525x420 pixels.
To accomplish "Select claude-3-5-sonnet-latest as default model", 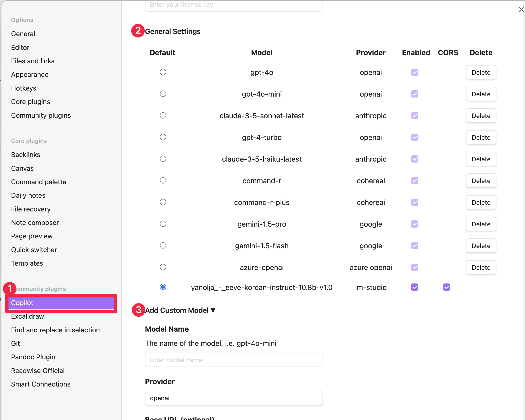I will (163, 115).
